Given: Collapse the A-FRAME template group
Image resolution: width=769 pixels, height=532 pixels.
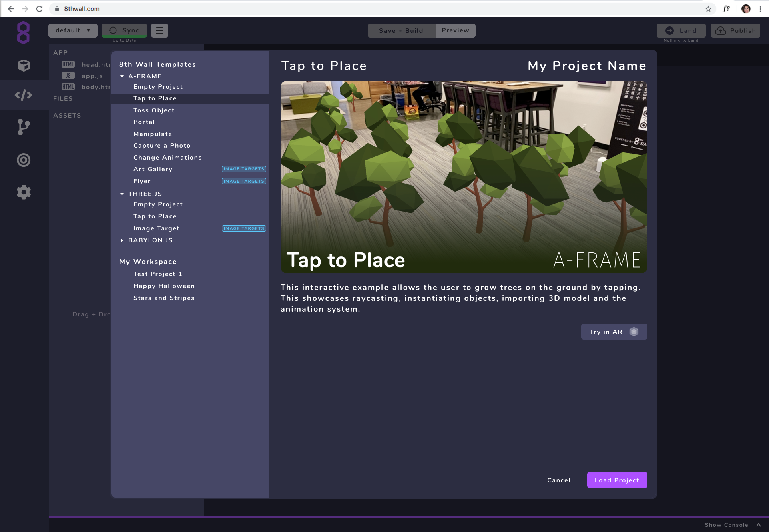Looking at the screenshot, I should (x=122, y=76).
